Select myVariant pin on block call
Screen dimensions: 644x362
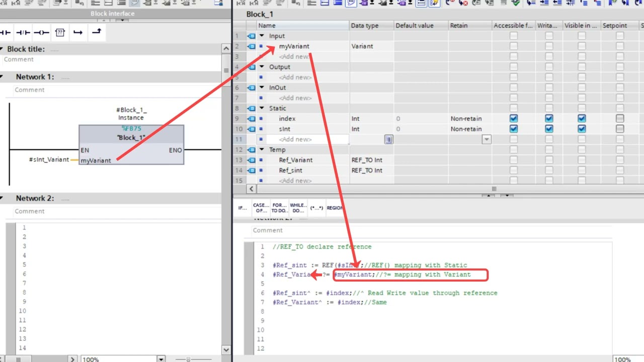[96, 160]
